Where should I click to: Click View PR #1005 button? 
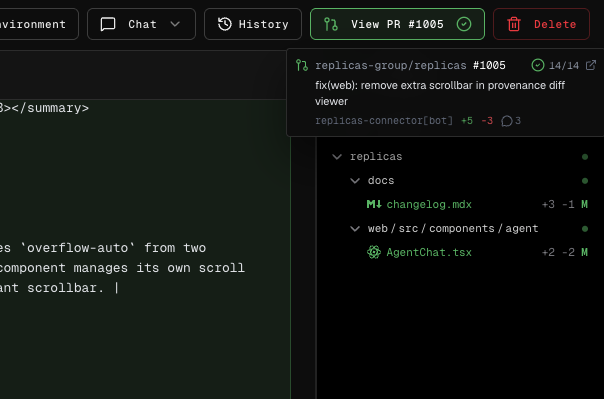(x=397, y=24)
